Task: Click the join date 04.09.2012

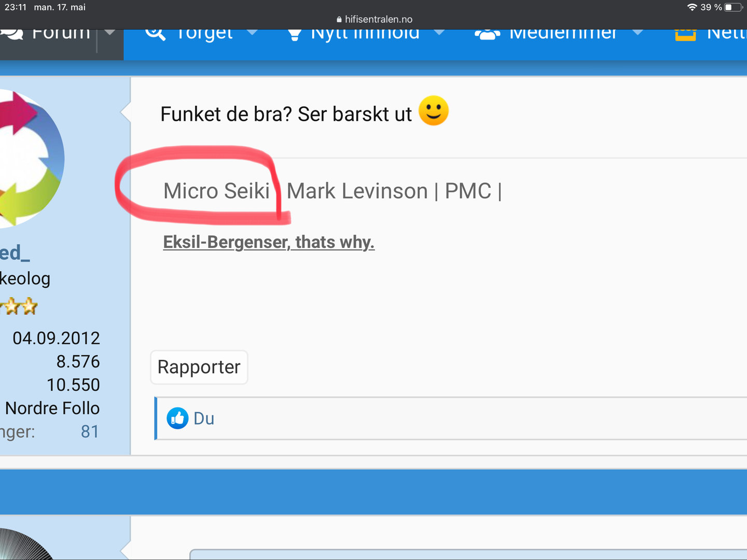Action: pos(56,338)
